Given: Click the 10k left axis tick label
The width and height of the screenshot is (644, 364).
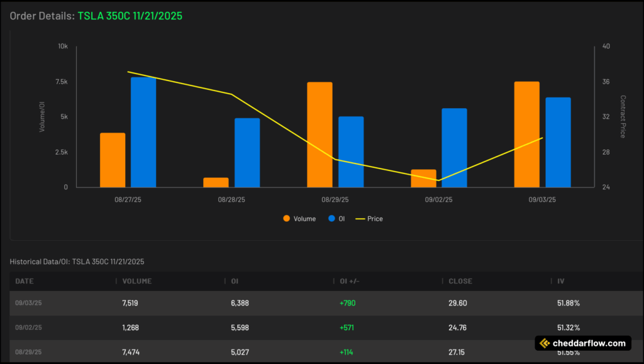Looking at the screenshot, I should coord(63,47).
